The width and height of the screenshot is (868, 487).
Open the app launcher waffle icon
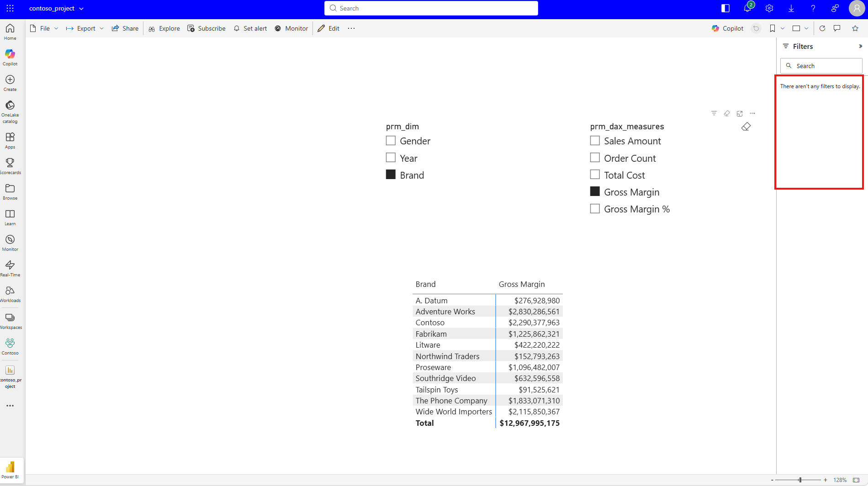coord(10,8)
